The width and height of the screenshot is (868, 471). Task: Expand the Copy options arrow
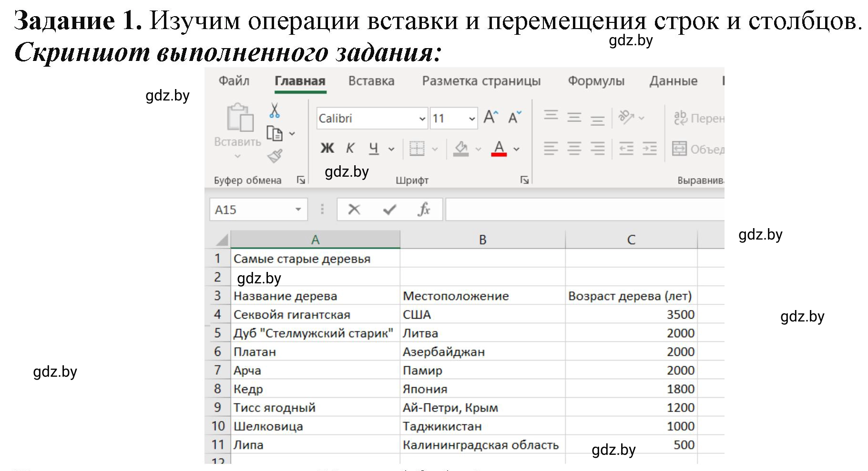pos(292,134)
